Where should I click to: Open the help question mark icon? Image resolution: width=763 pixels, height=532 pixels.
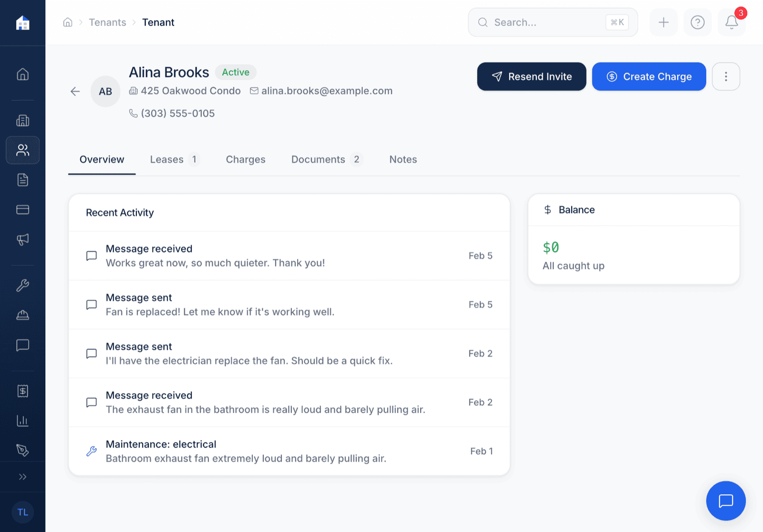697,22
